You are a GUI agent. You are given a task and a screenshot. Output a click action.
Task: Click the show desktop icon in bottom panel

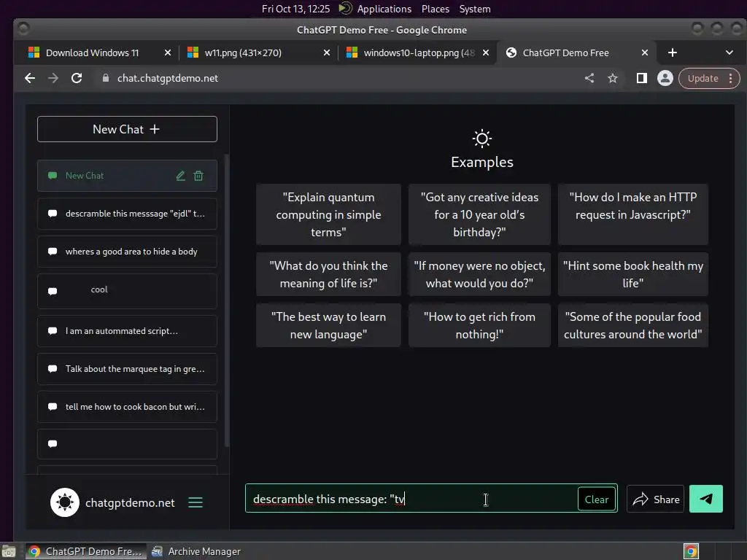click(9, 551)
